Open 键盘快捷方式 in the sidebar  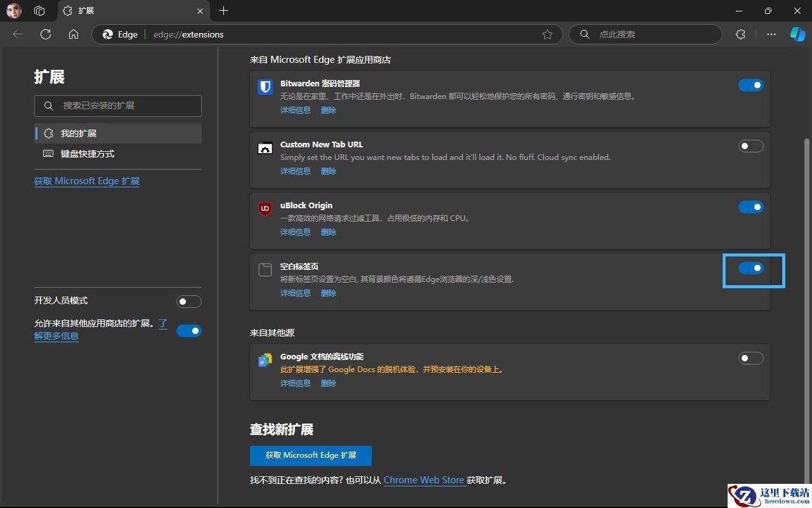(118, 154)
